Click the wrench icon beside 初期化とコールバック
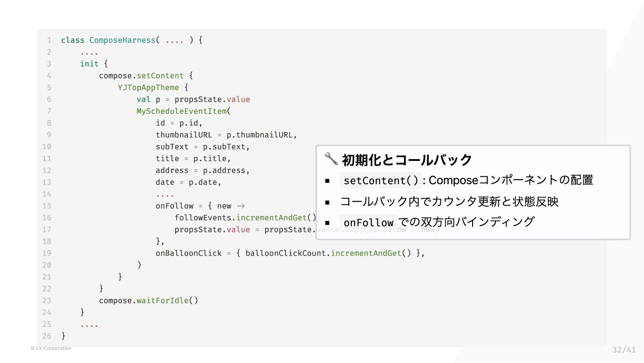This screenshot has width=644, height=363. point(331,159)
